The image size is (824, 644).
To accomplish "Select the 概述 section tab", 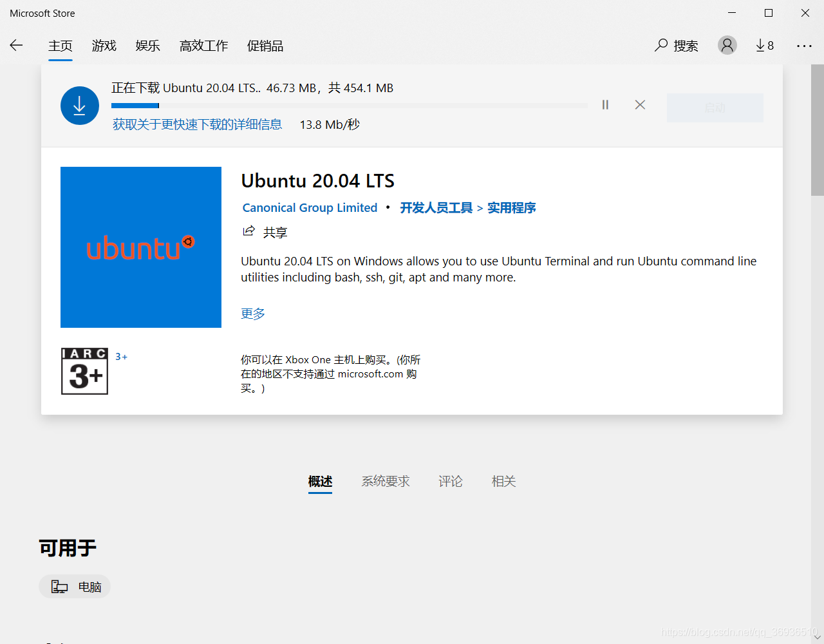I will click(320, 481).
